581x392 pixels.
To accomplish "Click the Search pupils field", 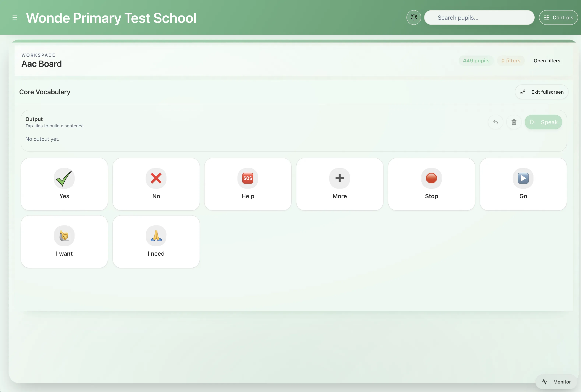I will (x=479, y=17).
